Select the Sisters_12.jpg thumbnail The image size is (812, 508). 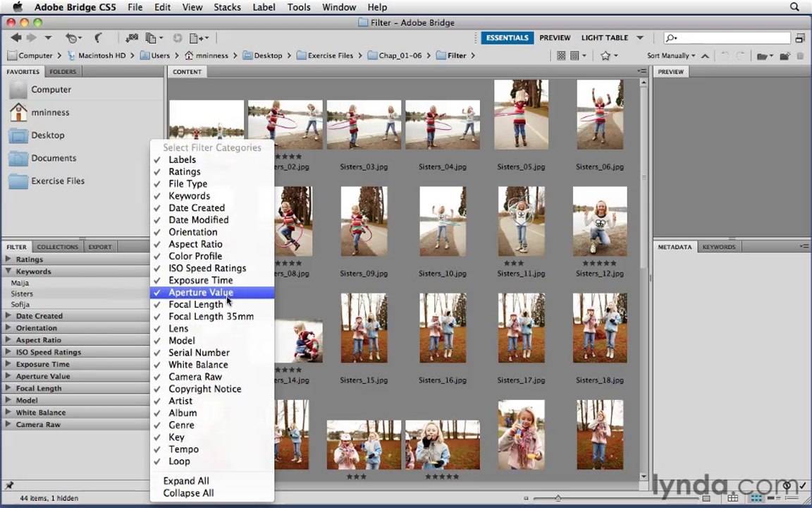[x=600, y=222]
